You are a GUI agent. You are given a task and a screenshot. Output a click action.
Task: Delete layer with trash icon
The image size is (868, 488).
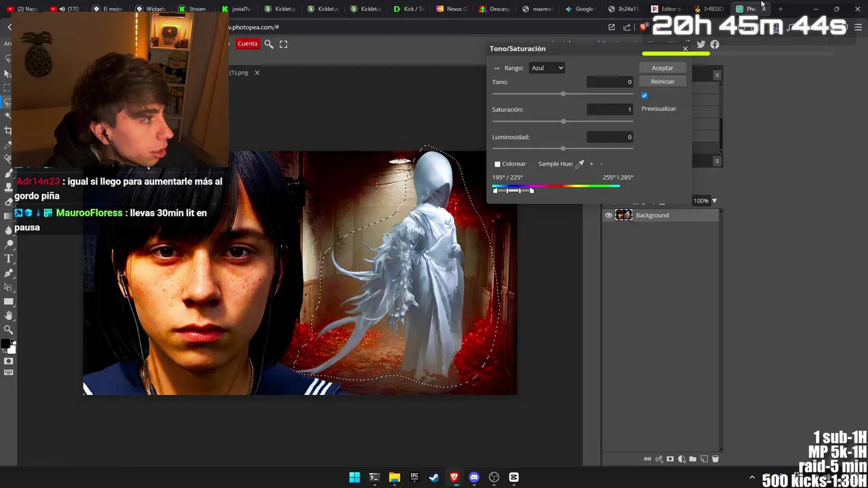tap(715, 459)
